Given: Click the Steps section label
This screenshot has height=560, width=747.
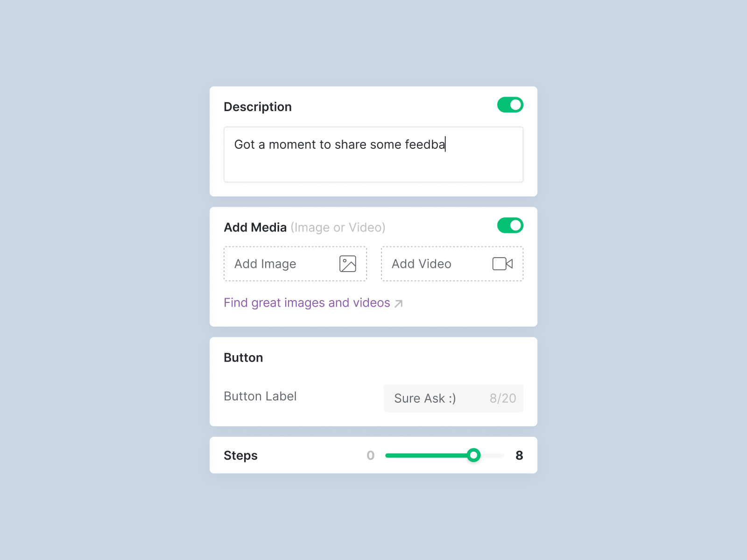Looking at the screenshot, I should (240, 455).
